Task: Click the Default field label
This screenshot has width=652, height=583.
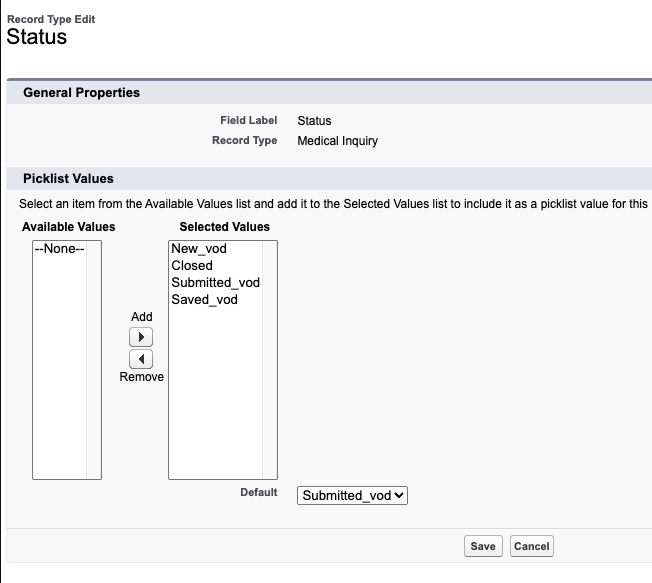Action: pyautogui.click(x=258, y=493)
